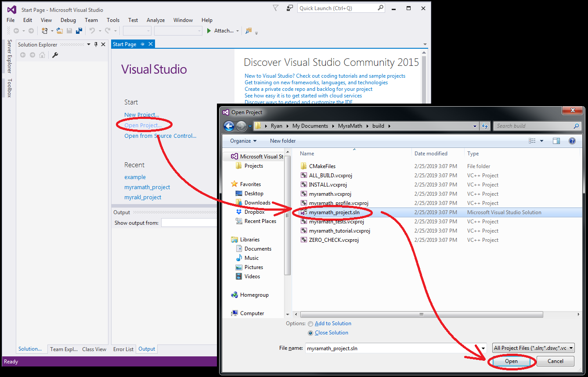Screen dimensions: 588x377
Task: Switch to the Error List tab
Action: tap(123, 349)
